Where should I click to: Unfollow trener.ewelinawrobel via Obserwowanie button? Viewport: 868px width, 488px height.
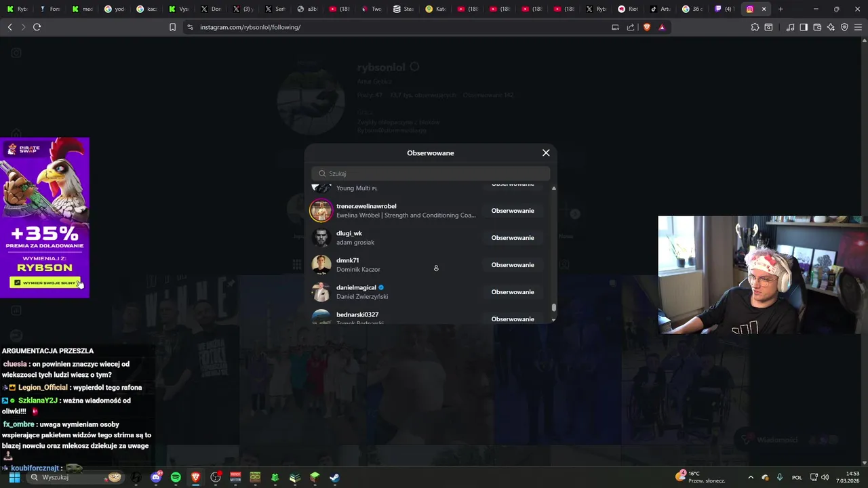click(513, 211)
